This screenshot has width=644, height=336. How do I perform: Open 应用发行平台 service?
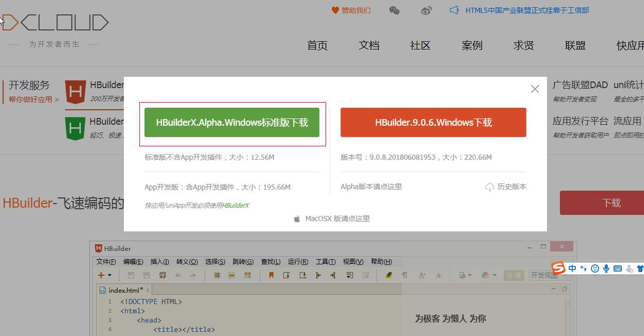point(581,122)
